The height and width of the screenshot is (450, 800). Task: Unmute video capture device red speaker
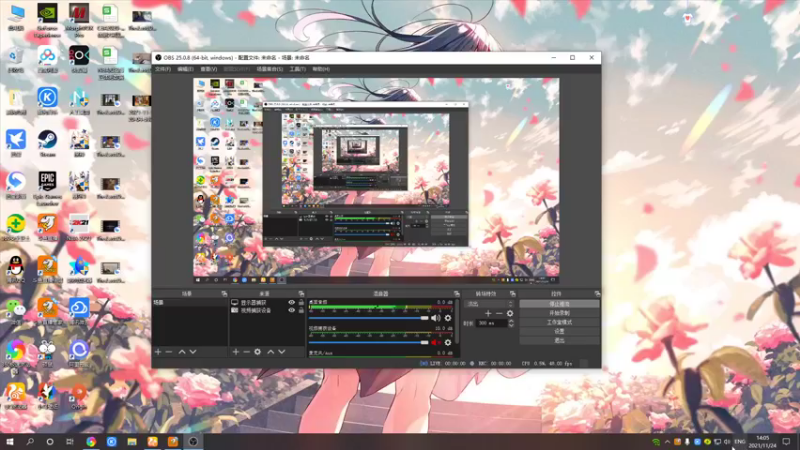(x=435, y=342)
